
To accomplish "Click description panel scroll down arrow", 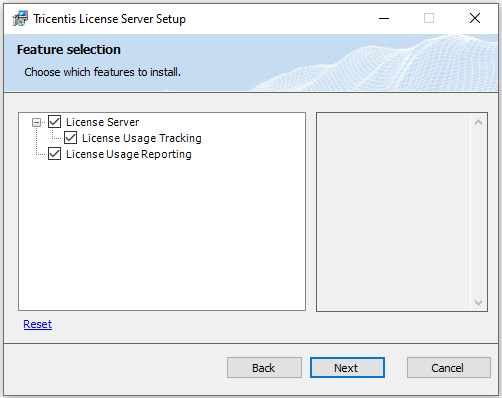I will [x=478, y=303].
